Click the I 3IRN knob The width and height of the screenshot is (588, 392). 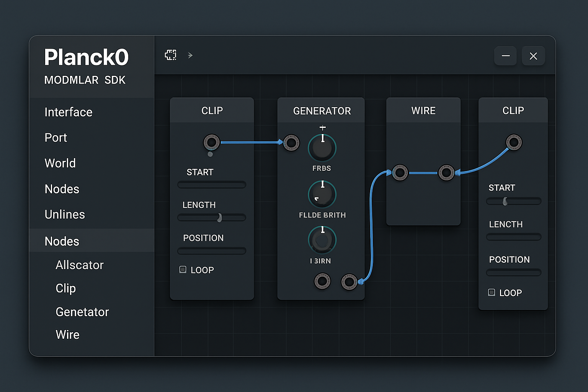pos(322,240)
